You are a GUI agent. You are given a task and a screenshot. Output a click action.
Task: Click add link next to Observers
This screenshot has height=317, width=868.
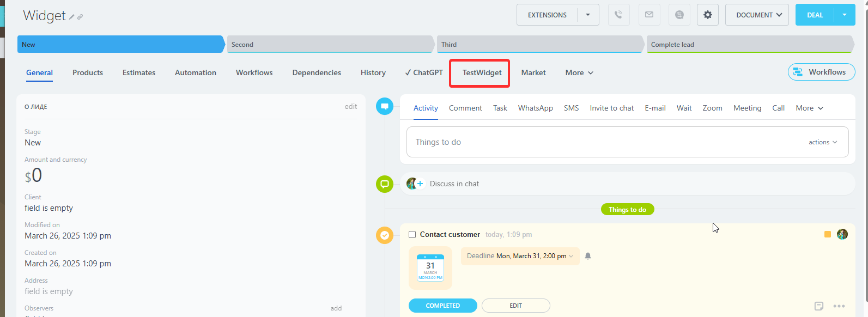pyautogui.click(x=336, y=308)
